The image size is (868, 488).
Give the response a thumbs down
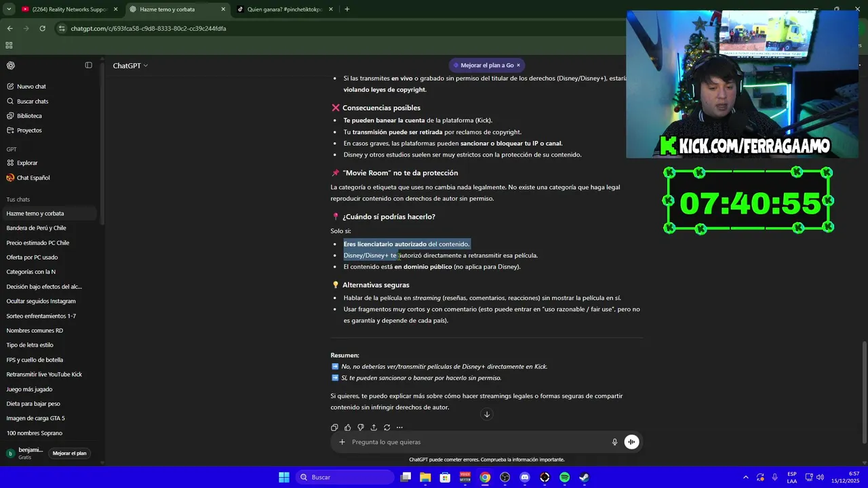click(361, 428)
